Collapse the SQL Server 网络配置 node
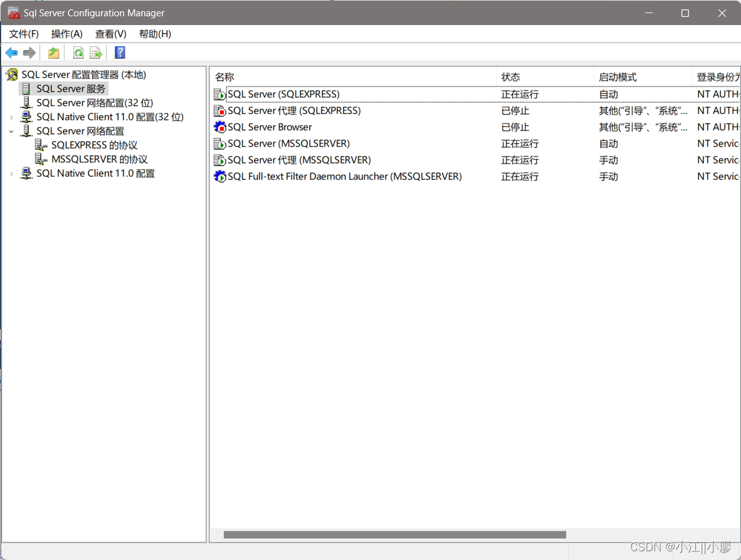 [11, 131]
